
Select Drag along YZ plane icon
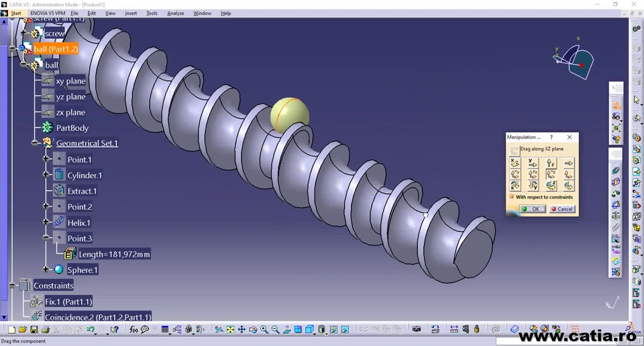(x=533, y=174)
